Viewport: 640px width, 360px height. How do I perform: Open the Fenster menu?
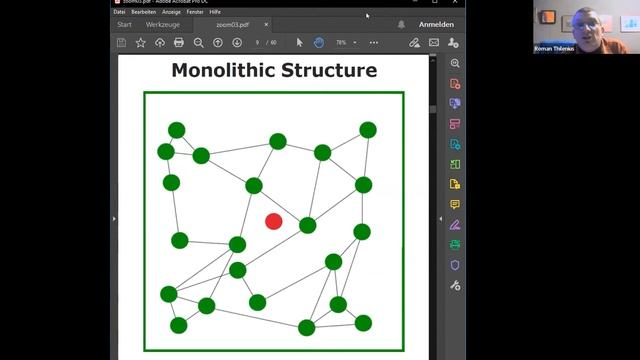point(195,12)
